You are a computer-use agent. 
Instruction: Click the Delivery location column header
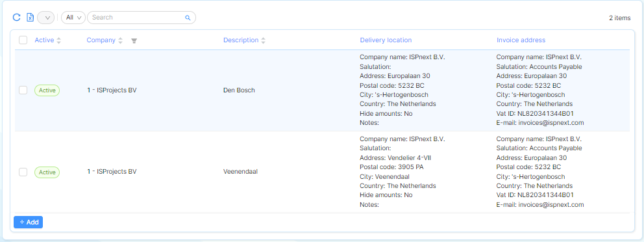point(386,40)
